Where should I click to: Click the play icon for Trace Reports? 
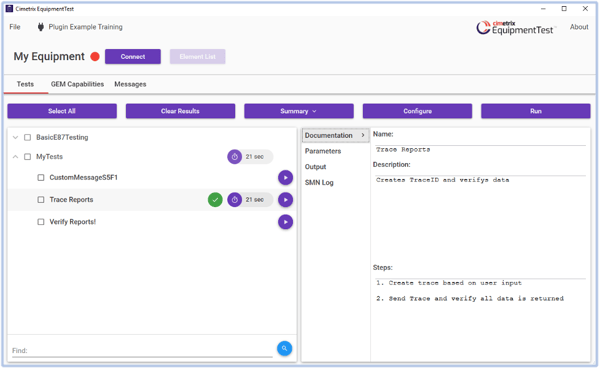(x=285, y=200)
